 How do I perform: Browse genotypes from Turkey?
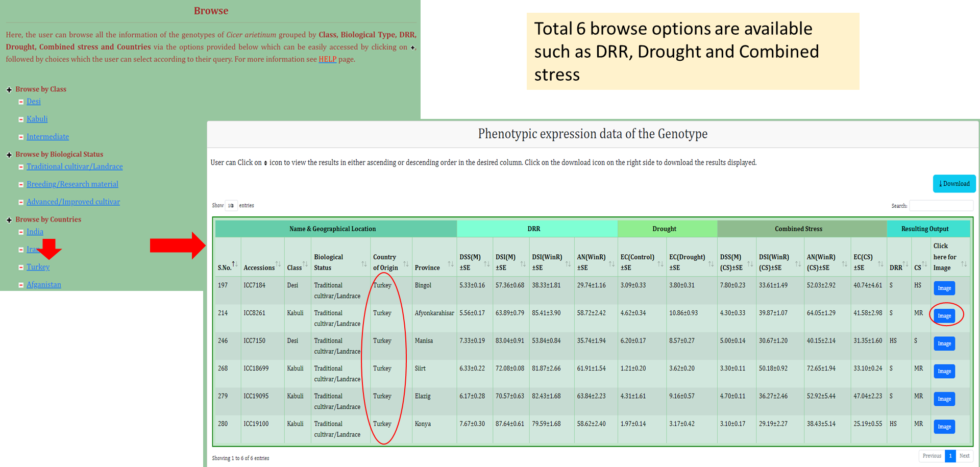coord(38,267)
